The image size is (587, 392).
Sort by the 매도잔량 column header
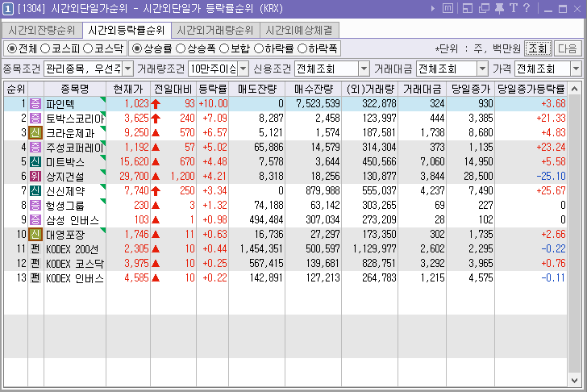click(257, 89)
